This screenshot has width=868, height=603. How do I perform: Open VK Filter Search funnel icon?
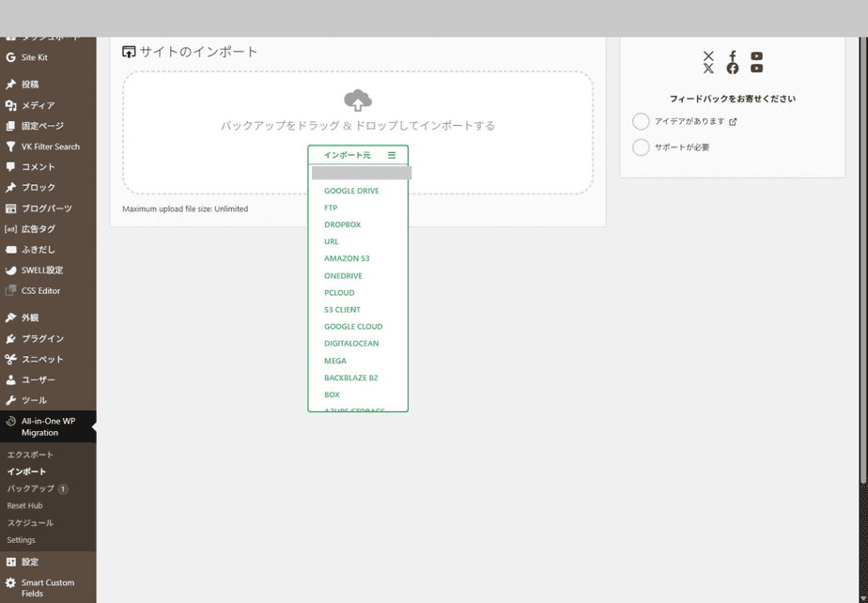pyautogui.click(x=10, y=147)
